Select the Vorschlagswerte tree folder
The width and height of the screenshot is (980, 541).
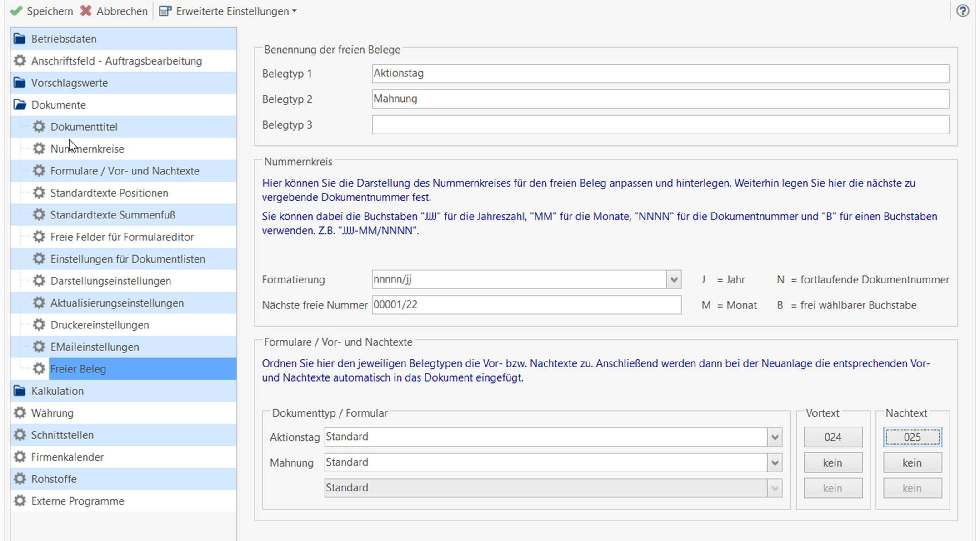click(x=69, y=83)
